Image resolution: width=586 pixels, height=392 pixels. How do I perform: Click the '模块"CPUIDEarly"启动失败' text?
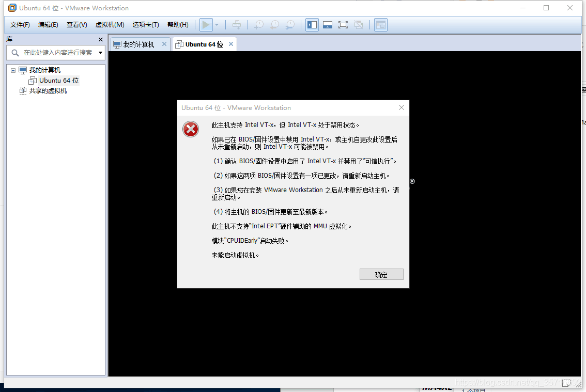click(250, 241)
